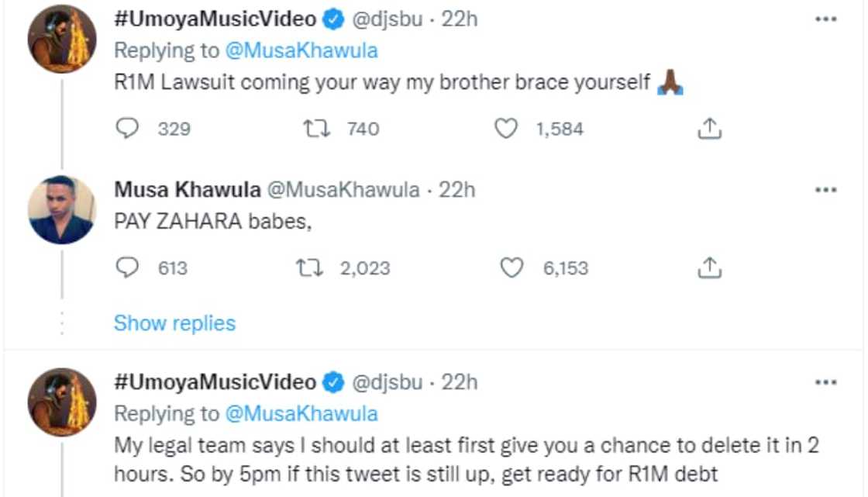Like the PAY ZAHARA babes tweet
868x497 pixels.
point(511,268)
